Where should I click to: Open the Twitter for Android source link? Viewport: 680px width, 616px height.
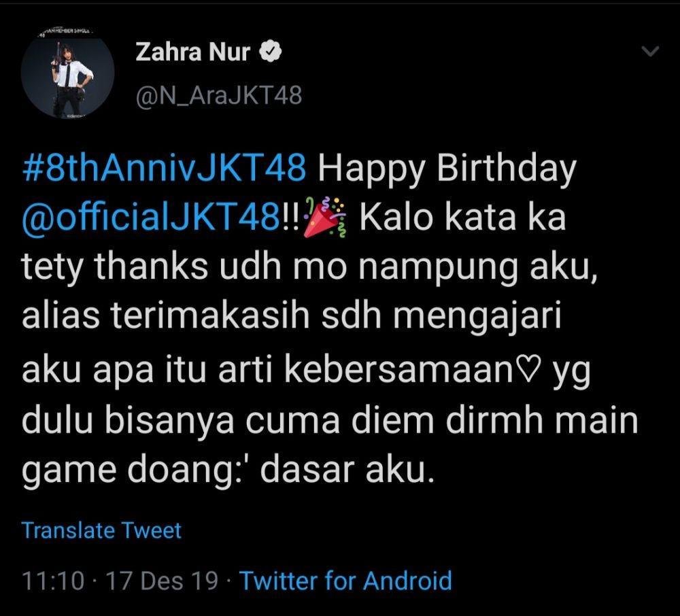pyautogui.click(x=345, y=581)
